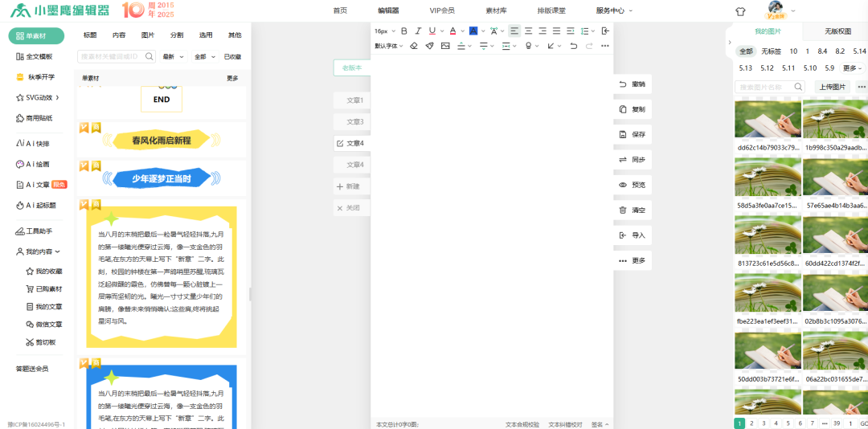Open the 素材库 menu item

point(496,10)
